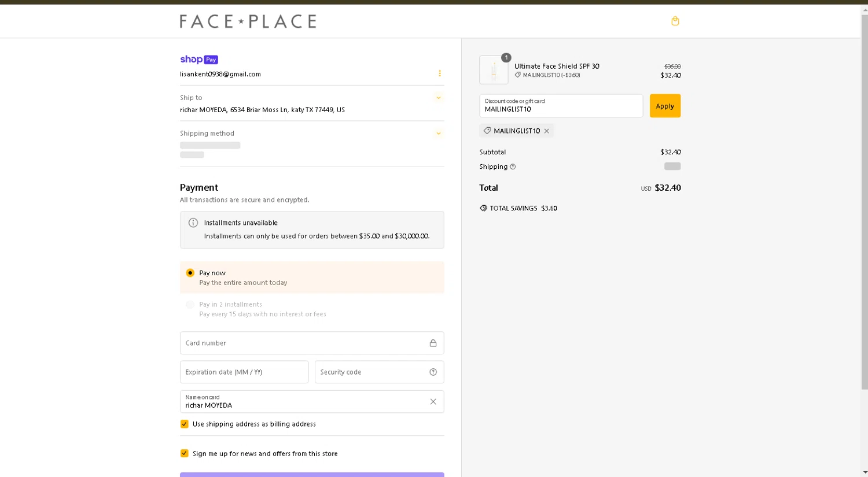Click the Subtotal $32.40 value
The image size is (868, 477).
coord(670,152)
